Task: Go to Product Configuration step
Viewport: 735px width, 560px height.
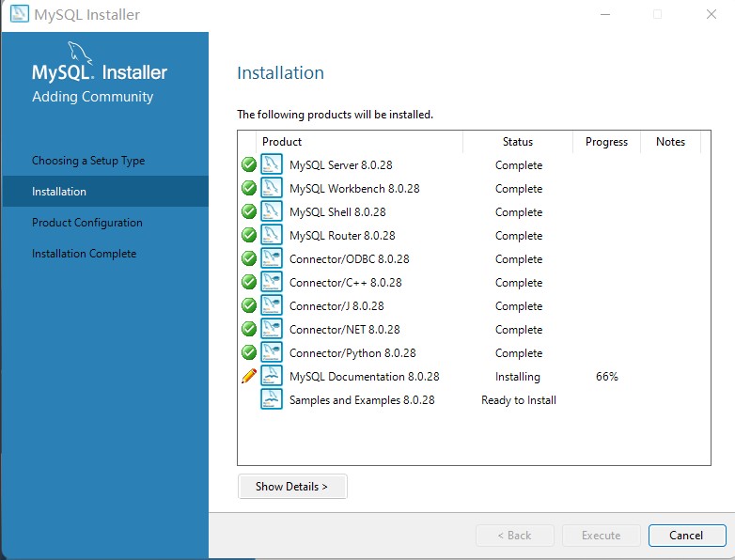Action: click(x=87, y=222)
